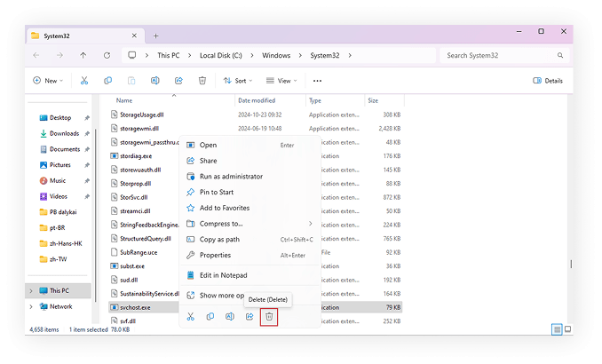Click the Delete trash icon in context menu
Screen dimensions: 602x364
click(269, 316)
